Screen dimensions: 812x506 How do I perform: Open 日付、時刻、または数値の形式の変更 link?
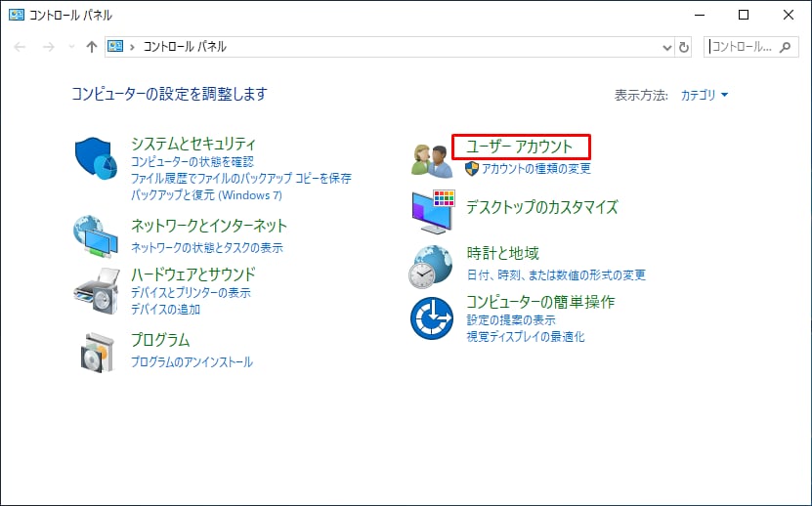(x=556, y=274)
